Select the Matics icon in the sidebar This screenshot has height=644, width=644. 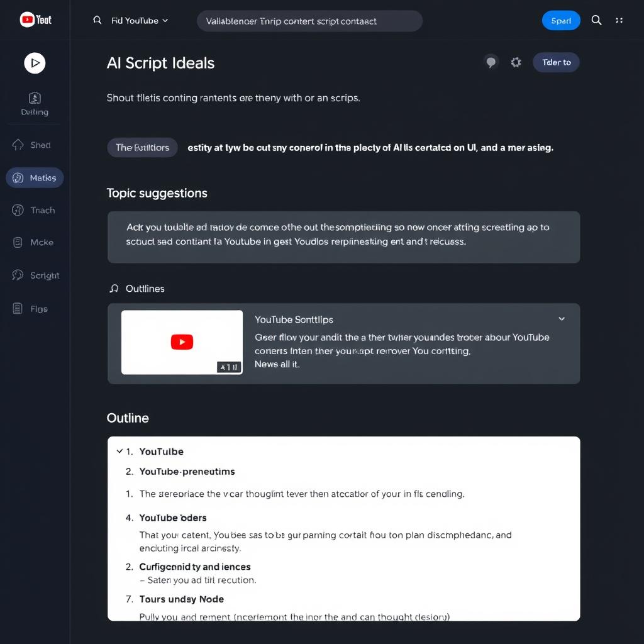pos(35,177)
